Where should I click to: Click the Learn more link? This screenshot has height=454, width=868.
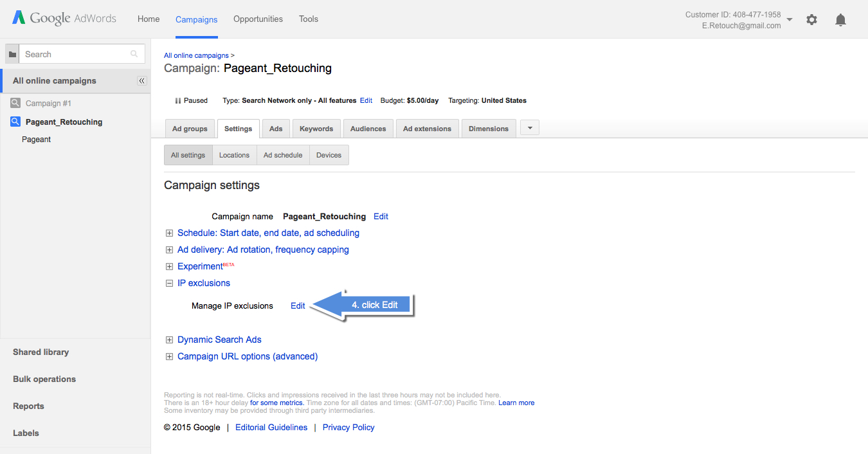click(x=516, y=403)
